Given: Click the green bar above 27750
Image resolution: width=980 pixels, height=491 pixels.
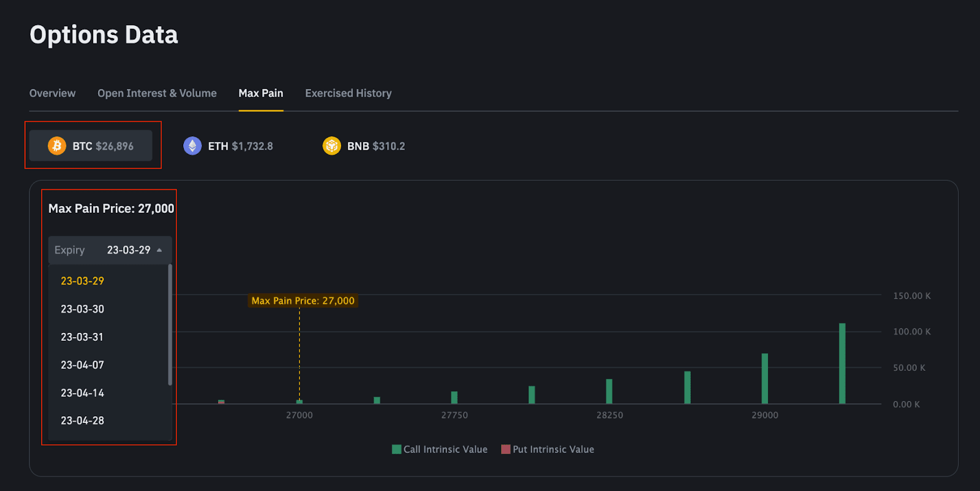Looking at the screenshot, I should tap(454, 397).
